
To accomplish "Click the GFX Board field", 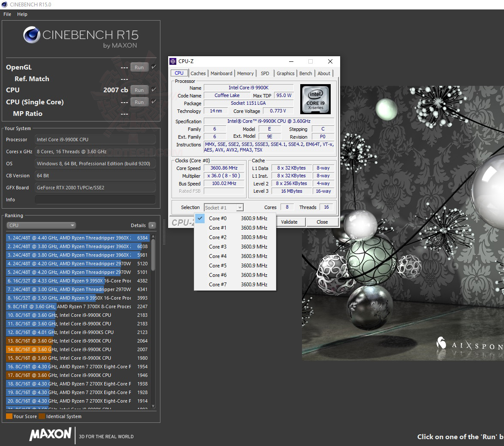I will (x=95, y=188).
